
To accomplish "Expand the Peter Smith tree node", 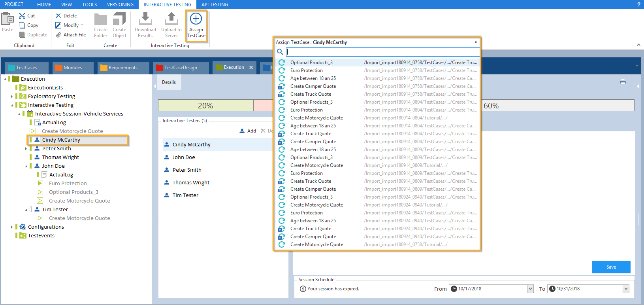I will (x=26, y=149).
